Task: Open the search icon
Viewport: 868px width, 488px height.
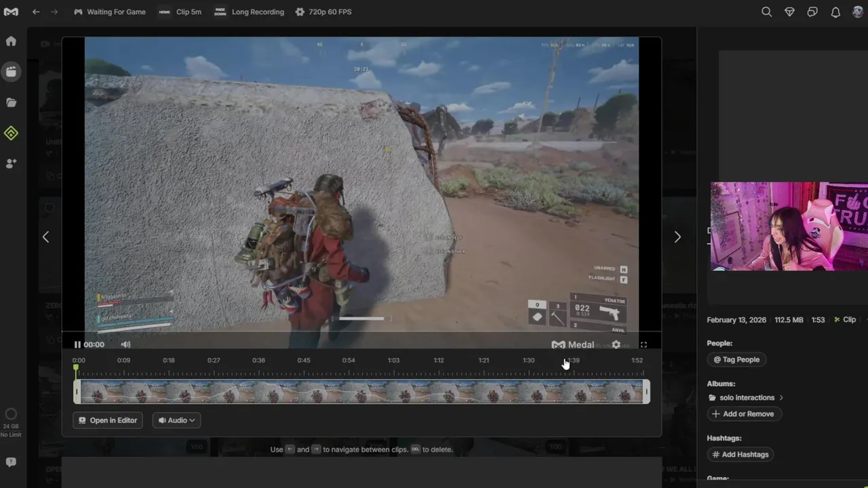Action: coord(766,12)
